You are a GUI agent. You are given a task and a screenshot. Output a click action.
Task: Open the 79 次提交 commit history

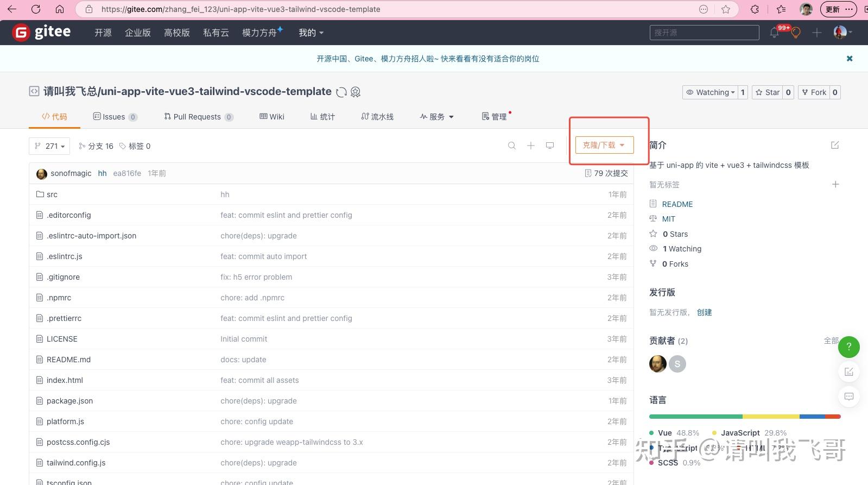point(606,173)
